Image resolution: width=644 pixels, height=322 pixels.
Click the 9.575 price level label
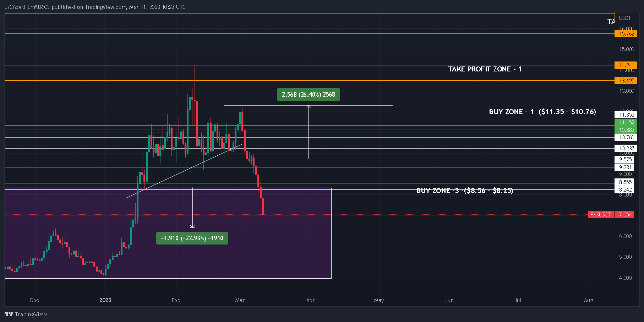624,160
